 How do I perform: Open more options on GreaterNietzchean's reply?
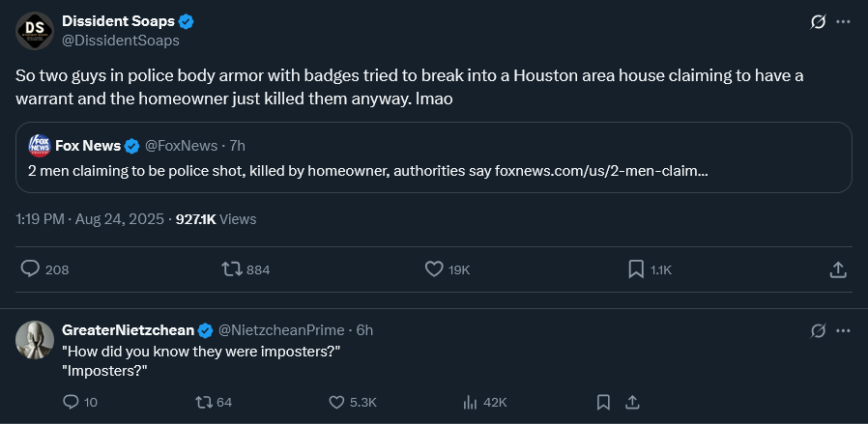(x=843, y=330)
